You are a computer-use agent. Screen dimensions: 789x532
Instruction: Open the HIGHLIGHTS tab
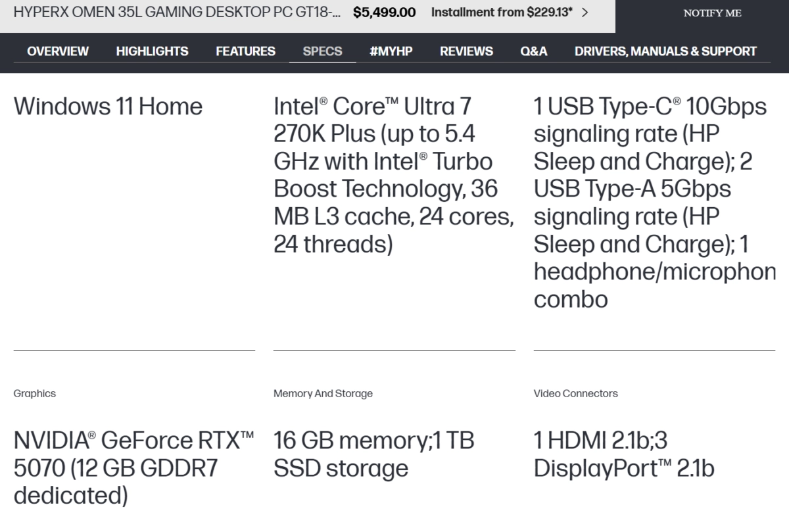[x=152, y=51]
